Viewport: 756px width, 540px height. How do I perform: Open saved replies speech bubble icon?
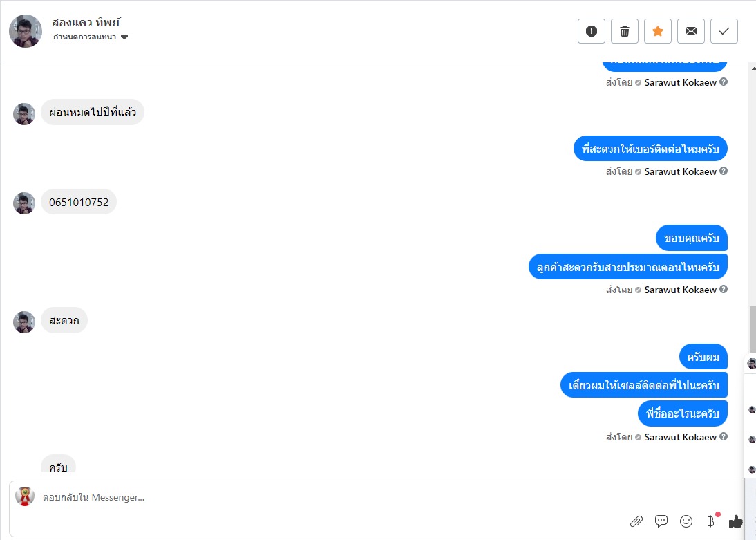coord(661,521)
